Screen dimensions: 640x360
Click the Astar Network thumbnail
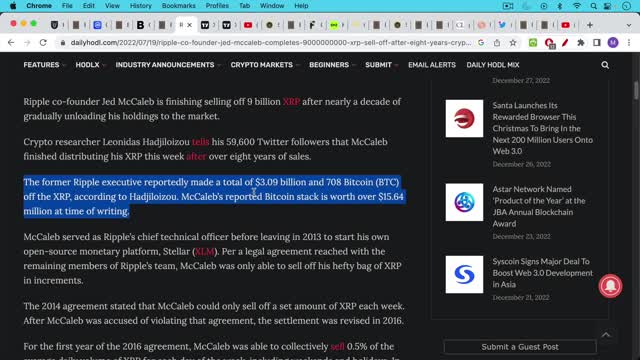[464, 202]
